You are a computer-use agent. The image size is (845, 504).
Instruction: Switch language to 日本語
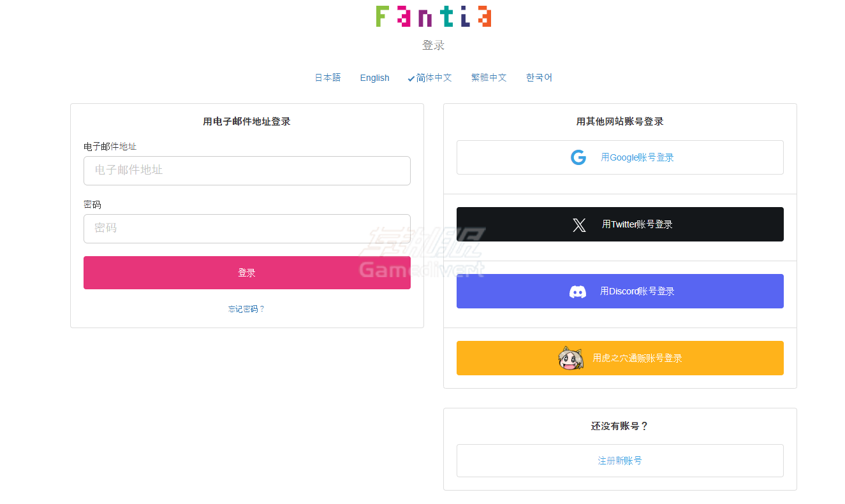328,78
